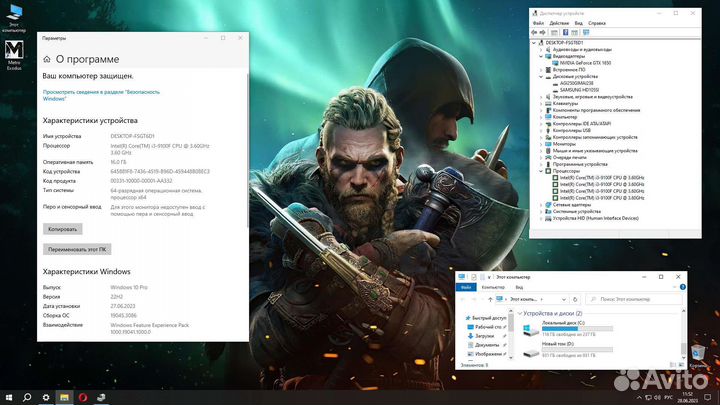Viewport: 720px width, 405px height.
Task: Open Explorer help question mark icon
Action: tap(683, 287)
